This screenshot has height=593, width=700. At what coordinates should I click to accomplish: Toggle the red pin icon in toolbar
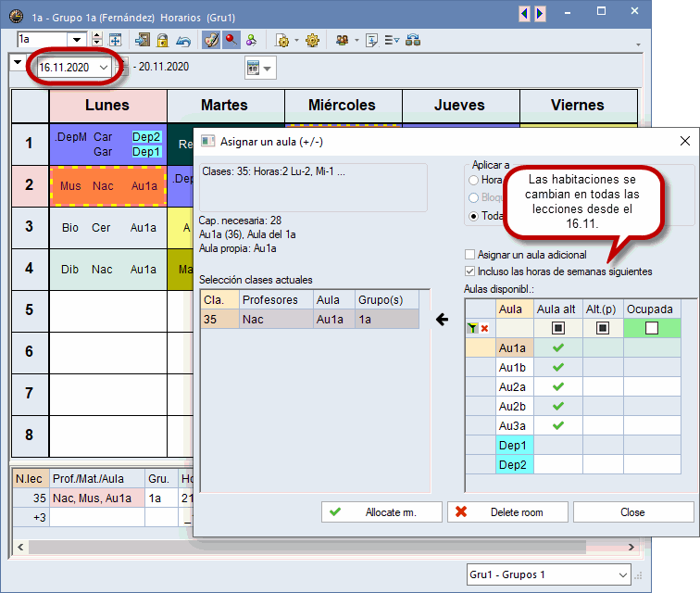pyautogui.click(x=231, y=40)
